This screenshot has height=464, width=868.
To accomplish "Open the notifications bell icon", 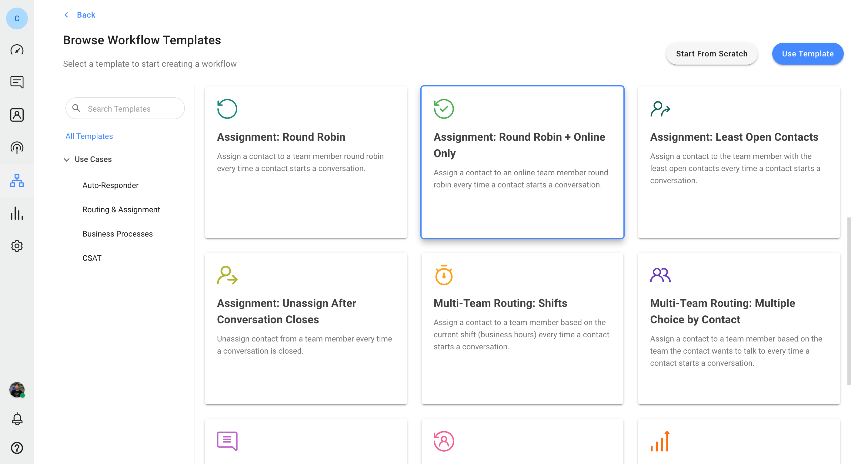I will click(x=17, y=419).
